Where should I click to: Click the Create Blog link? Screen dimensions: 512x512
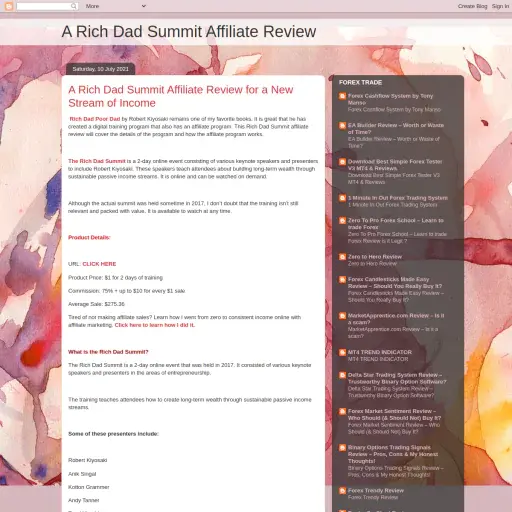point(472,6)
